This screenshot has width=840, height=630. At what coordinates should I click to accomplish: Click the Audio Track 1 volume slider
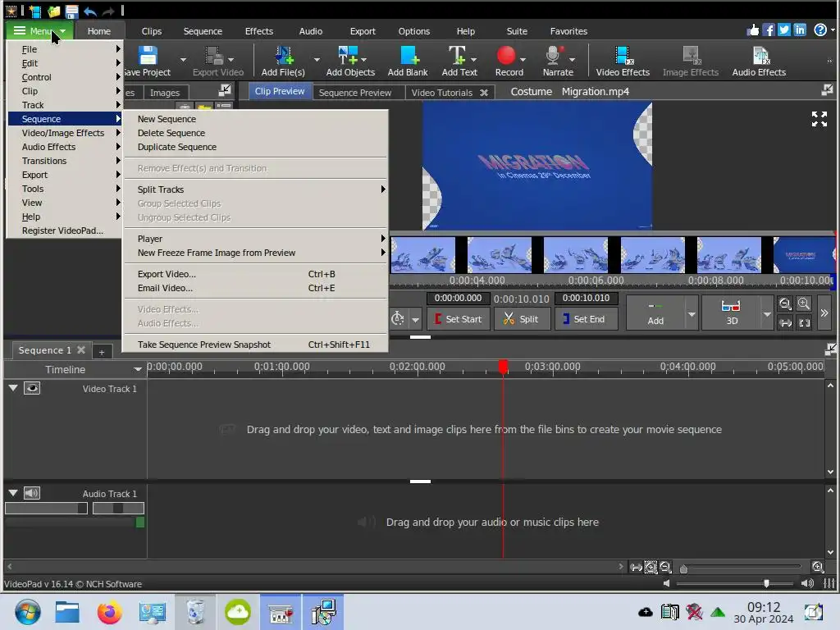[x=46, y=508]
